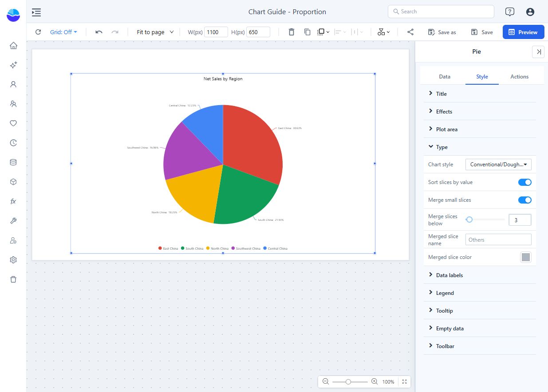Open the user group icon in the sidebar
This screenshot has width=548, height=392.
point(13,104)
